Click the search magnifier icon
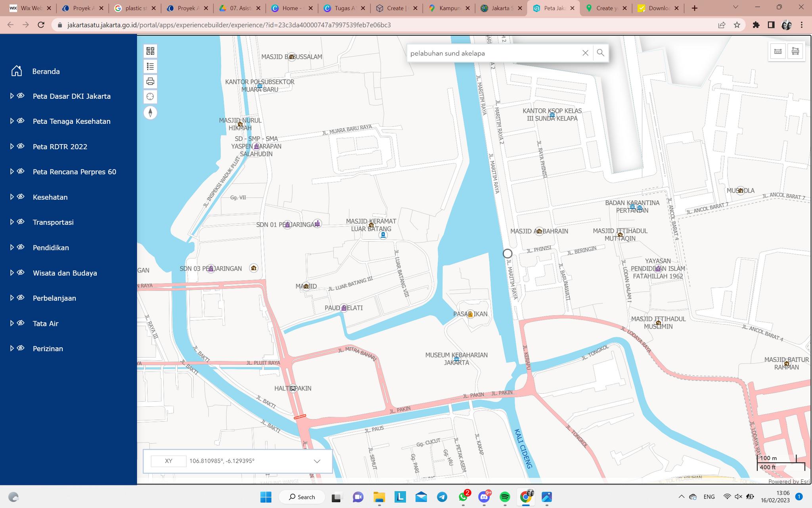Screen dimensions: 812x508 pos(601,53)
